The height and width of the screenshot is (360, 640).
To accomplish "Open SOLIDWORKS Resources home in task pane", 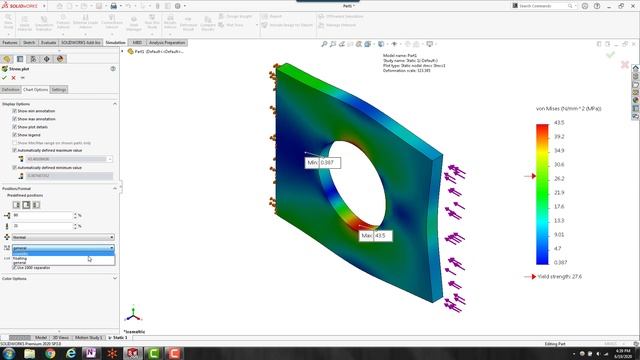I will click(x=635, y=68).
